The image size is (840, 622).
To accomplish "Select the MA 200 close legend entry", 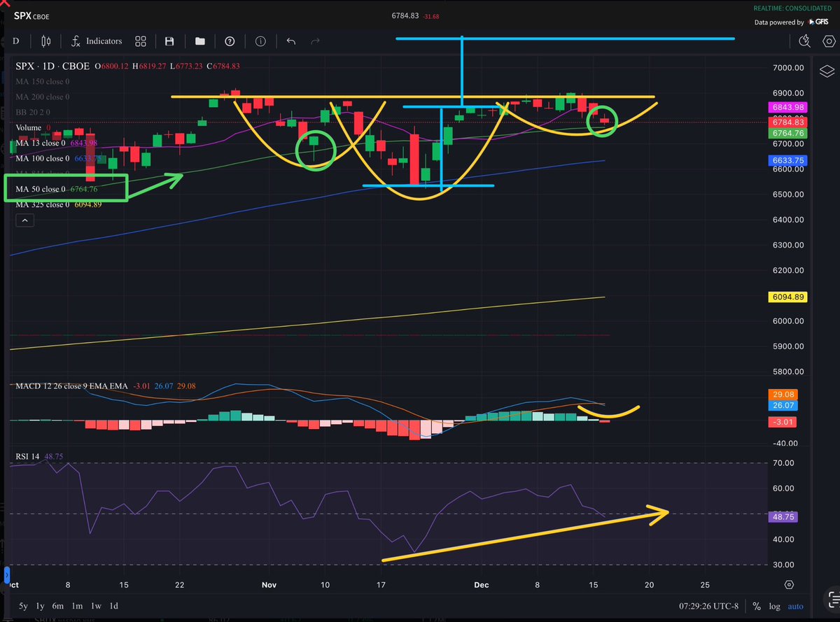I will click(43, 97).
